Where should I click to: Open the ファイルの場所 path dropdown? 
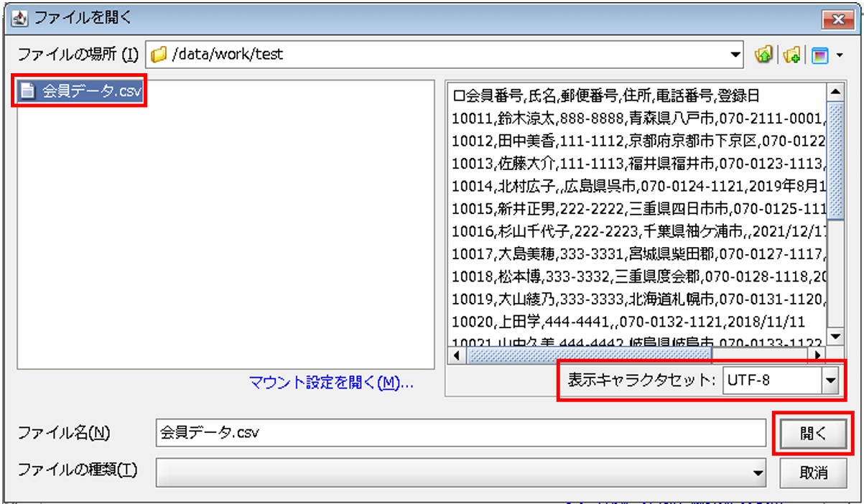(734, 54)
